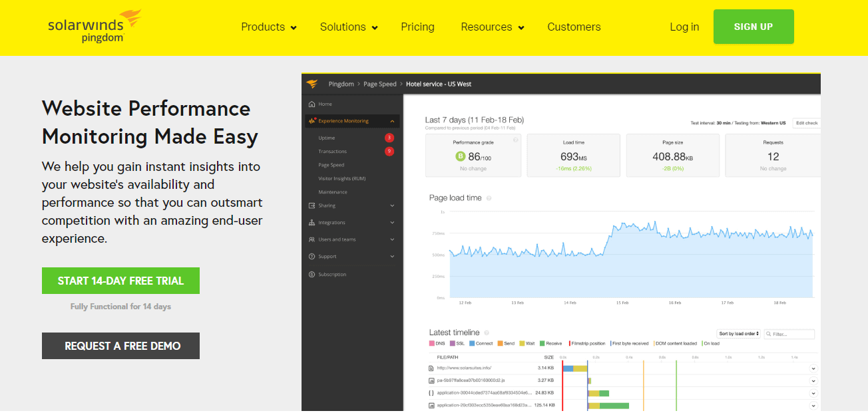Click the orange Send legend swatch
The image size is (868, 413).
click(x=500, y=344)
